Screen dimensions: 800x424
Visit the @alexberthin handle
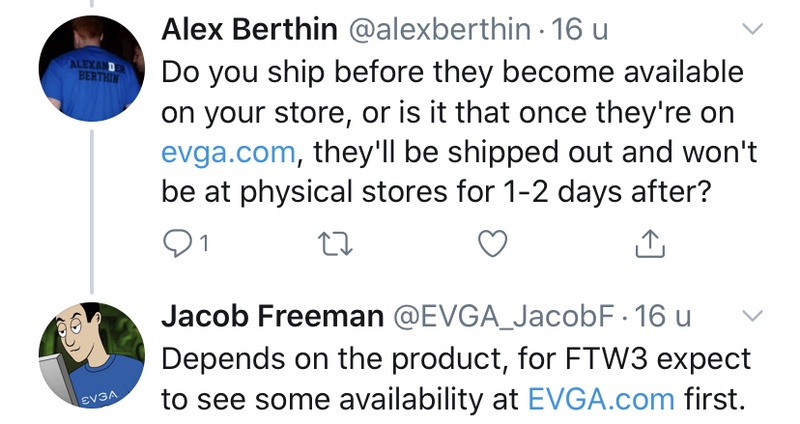pyautogui.click(x=439, y=31)
